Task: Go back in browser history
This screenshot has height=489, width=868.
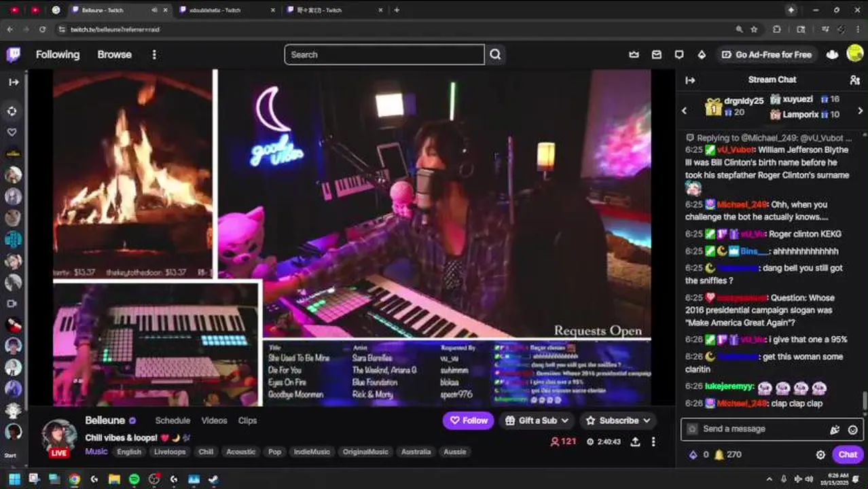Action: point(10,29)
